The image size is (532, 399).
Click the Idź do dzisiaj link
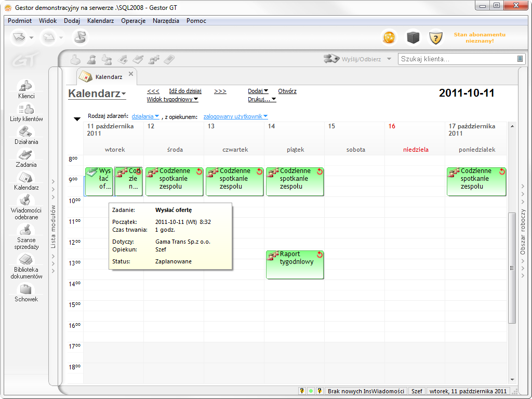[185, 91]
